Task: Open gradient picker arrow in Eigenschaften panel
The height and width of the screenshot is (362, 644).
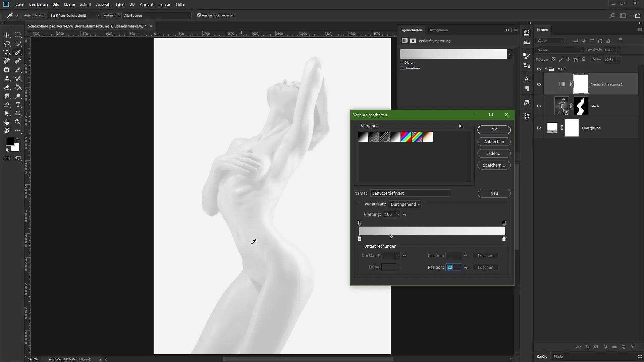Action: 510,54
